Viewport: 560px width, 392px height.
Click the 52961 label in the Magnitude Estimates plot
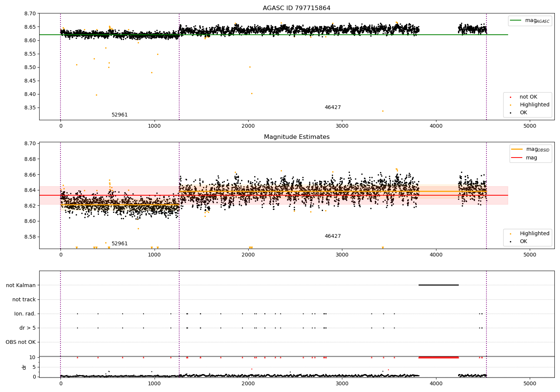pyautogui.click(x=119, y=244)
